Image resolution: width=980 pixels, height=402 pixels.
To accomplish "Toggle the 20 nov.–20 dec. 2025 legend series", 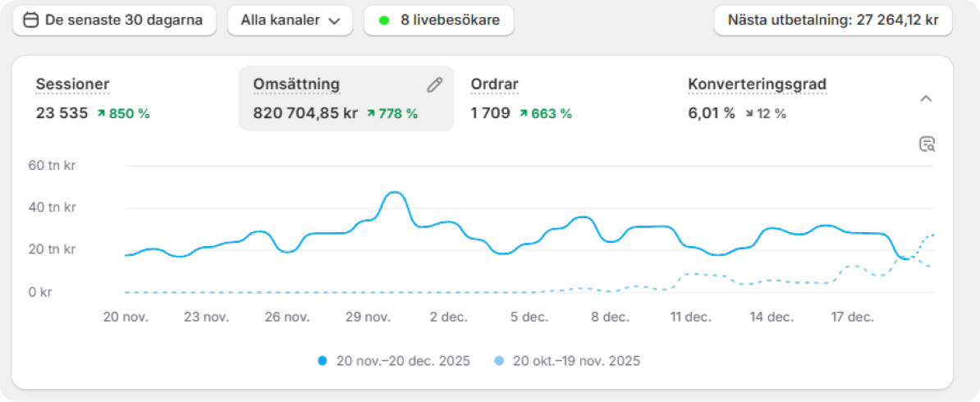I will [x=403, y=360].
